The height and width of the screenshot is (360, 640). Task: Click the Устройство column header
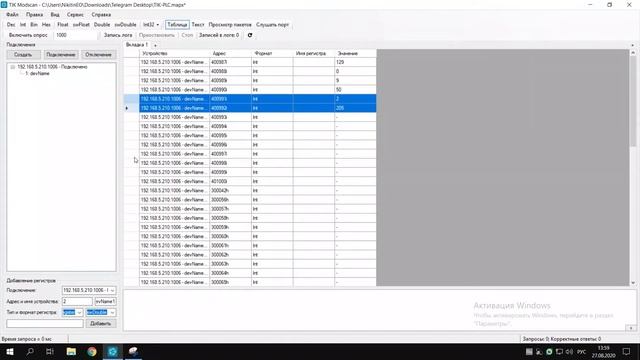(x=174, y=53)
